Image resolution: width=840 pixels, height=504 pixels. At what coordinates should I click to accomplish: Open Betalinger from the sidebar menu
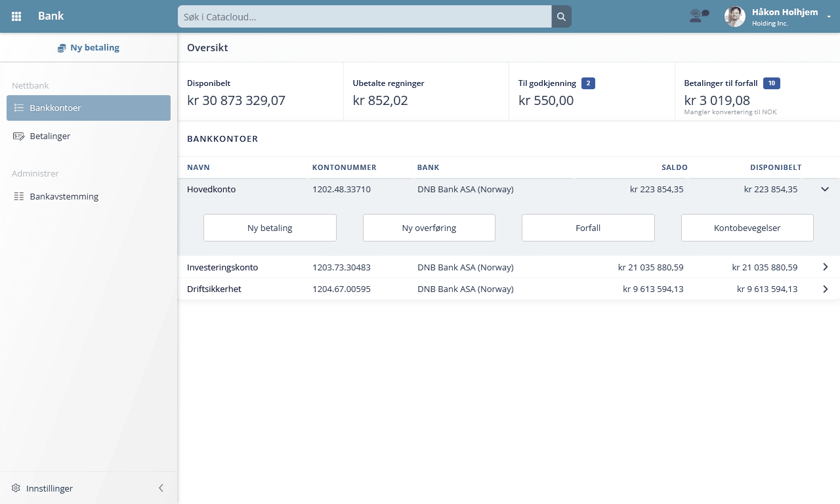click(50, 136)
